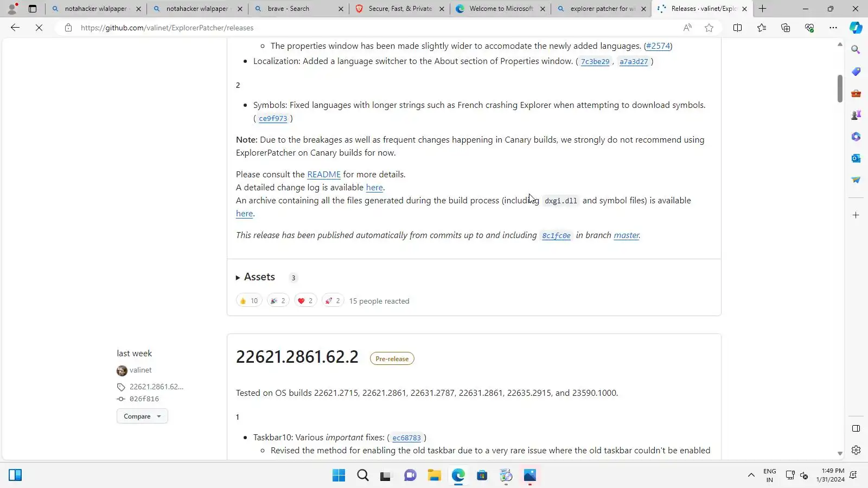Viewport: 868px width, 488px height.
Task: Switch to Welcome to Microsoft tab
Action: (x=501, y=9)
